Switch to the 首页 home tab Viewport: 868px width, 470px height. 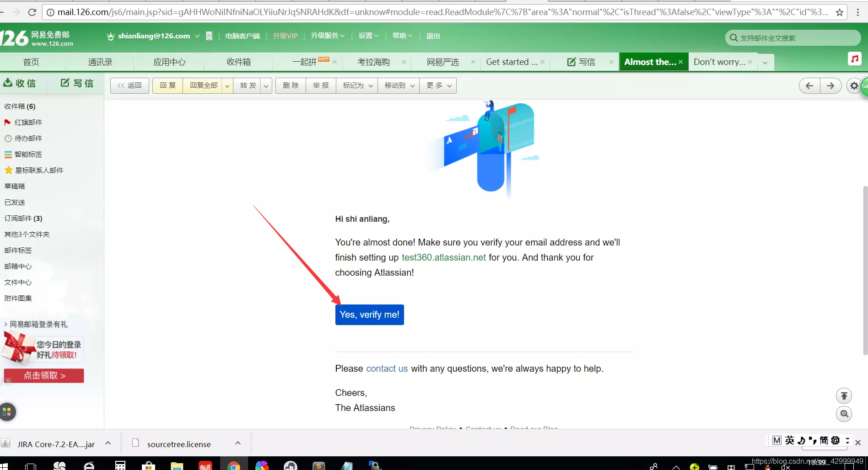pos(31,62)
